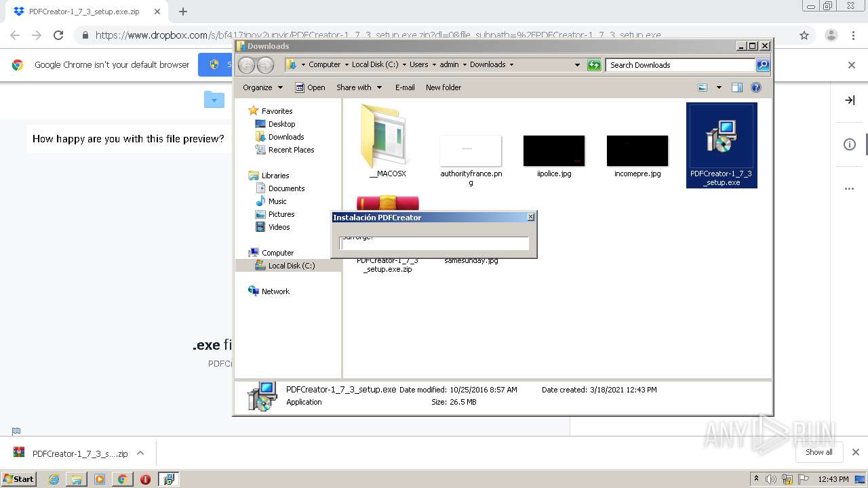Select Libraries in navigation pane
The image size is (868, 488).
point(269,176)
